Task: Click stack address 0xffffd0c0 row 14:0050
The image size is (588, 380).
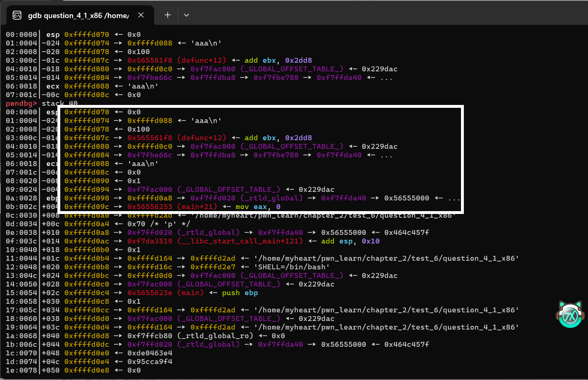Action: [87, 284]
